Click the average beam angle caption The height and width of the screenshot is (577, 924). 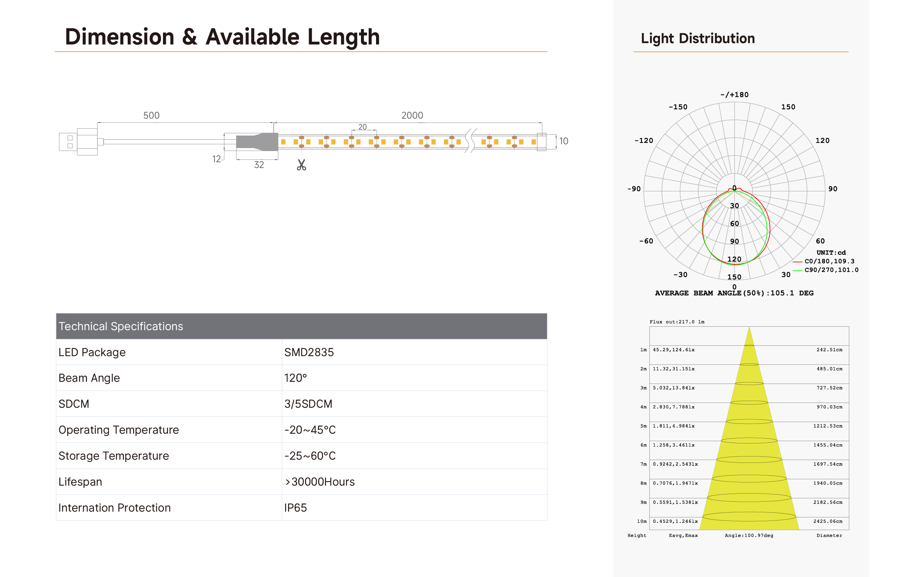point(734,293)
